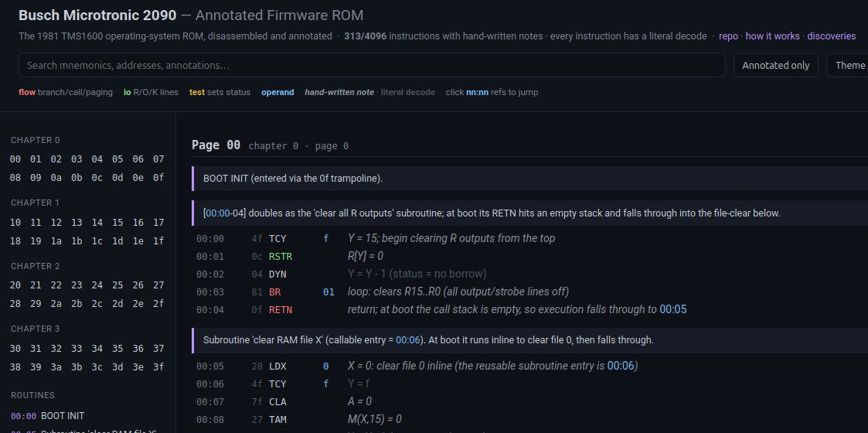The width and height of the screenshot is (868, 433).
Task: Select page 30 in Chapter 3
Action: pos(15,348)
